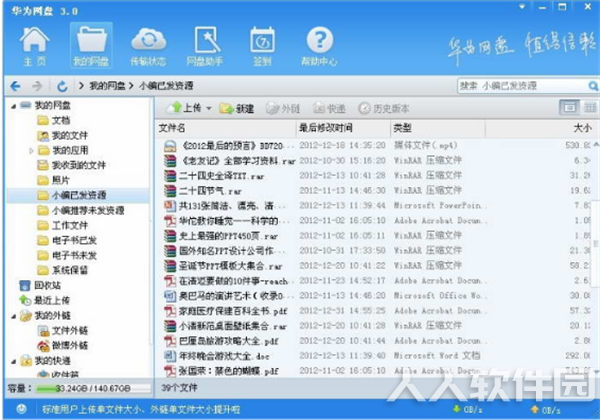Select 二十四节气.rar archive icon

[x=170, y=191]
